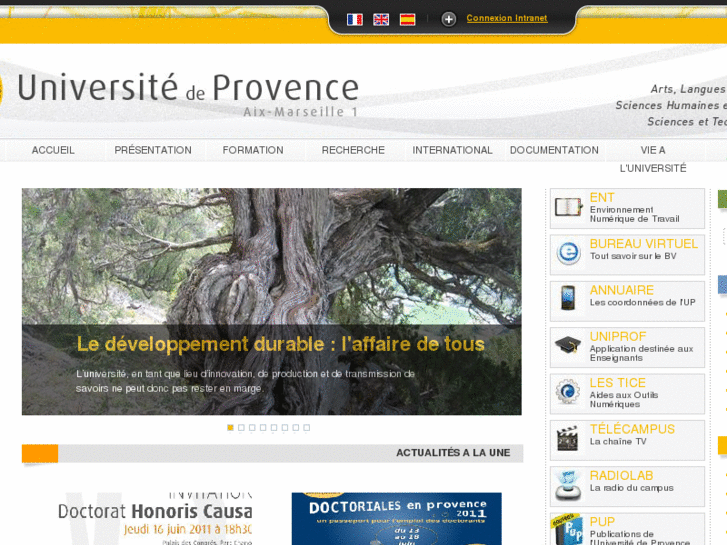Open the Doctoriales en Provence 2011 thumbnail
Screen dimensions: 727x545
396,519
